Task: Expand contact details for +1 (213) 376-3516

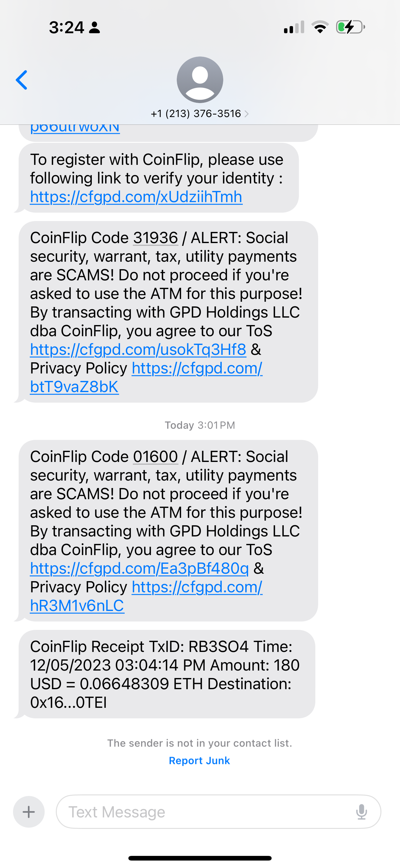Action: click(x=200, y=114)
